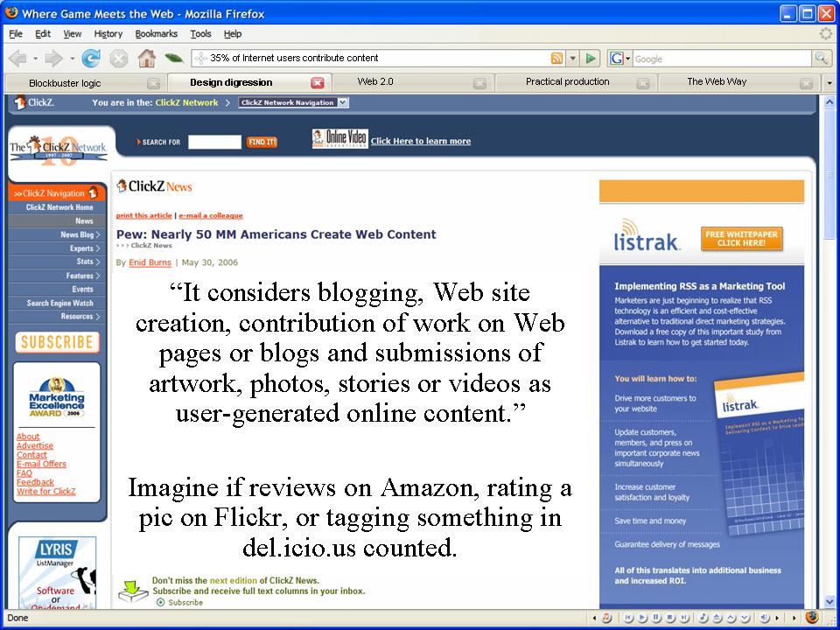Start search with the magnifying glass icon
Image resolution: width=840 pixels, height=630 pixels.
click(821, 59)
